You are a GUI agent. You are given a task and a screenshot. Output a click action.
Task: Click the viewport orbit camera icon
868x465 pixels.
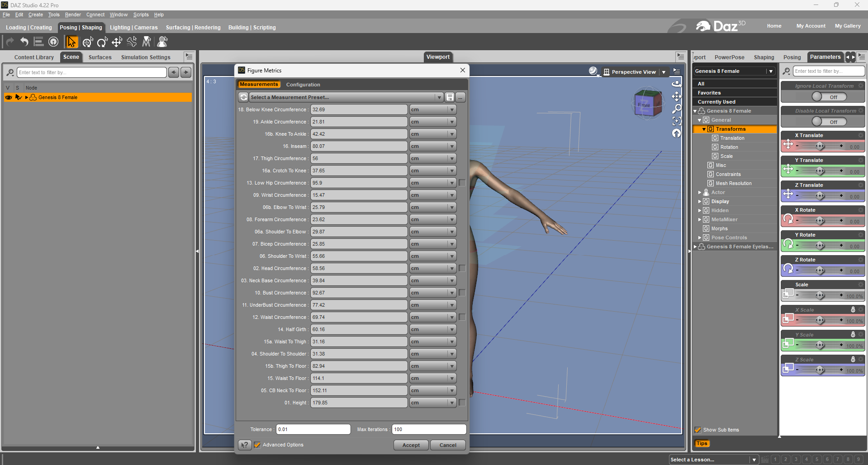[677, 84]
